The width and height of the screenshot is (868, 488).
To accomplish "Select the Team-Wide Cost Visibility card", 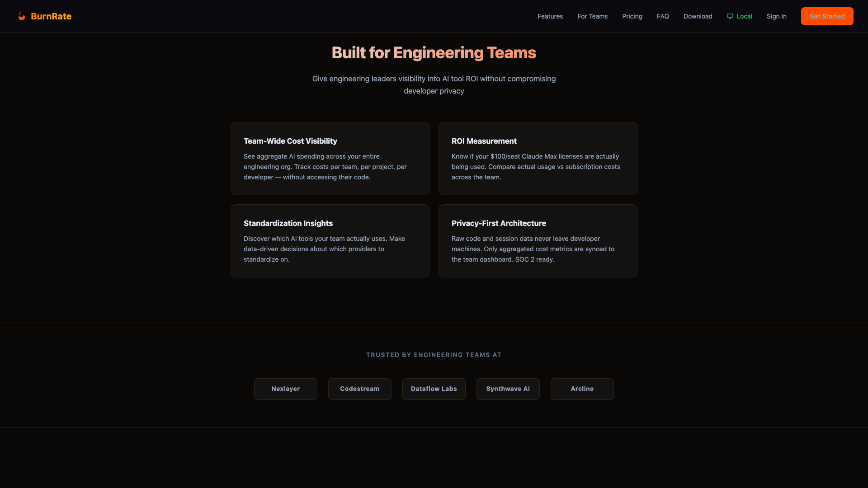I will tap(330, 159).
